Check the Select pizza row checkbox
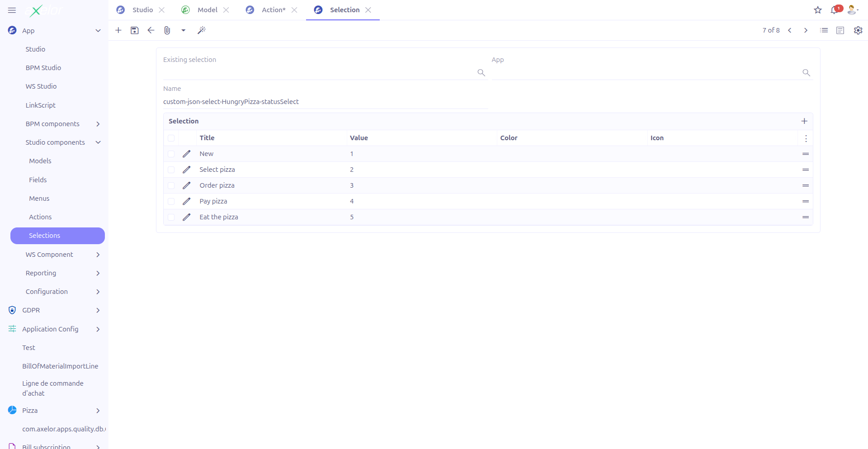Image resolution: width=868 pixels, height=449 pixels. (x=171, y=170)
